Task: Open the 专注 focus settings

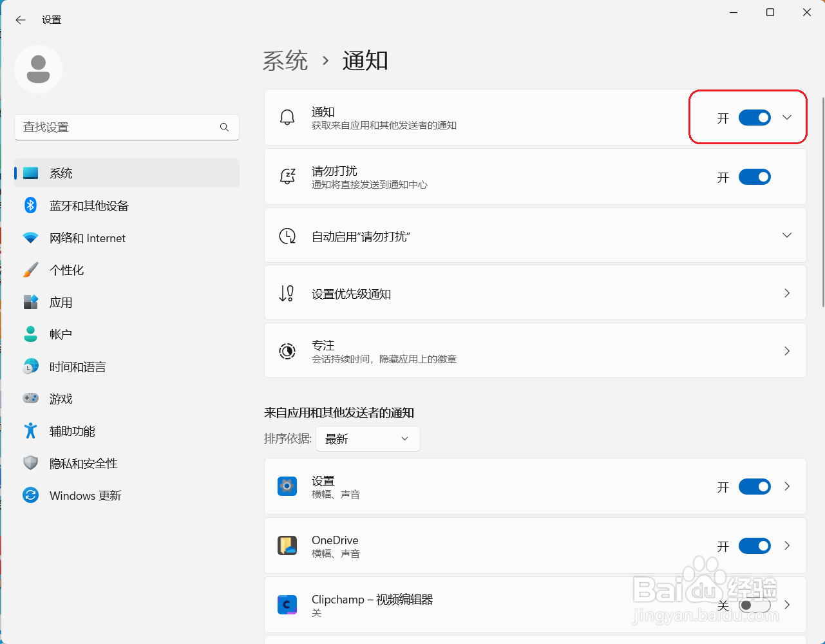Action: click(x=535, y=351)
